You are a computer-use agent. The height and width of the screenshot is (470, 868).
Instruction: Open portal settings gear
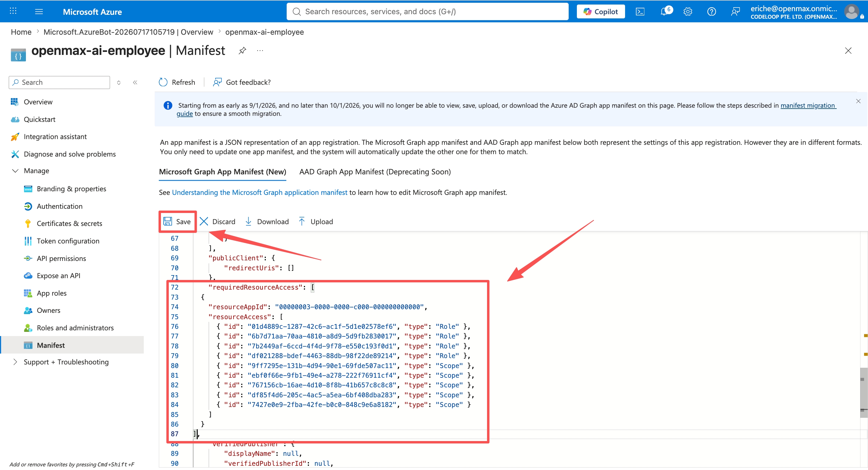pyautogui.click(x=688, y=11)
